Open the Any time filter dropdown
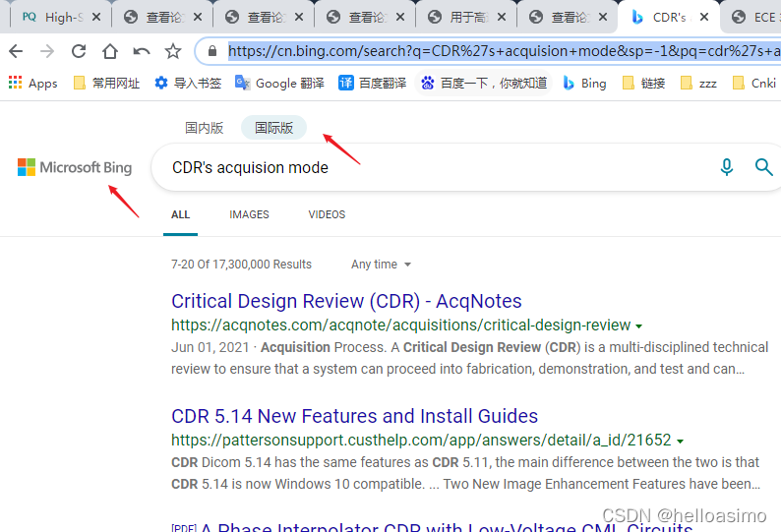 [381, 264]
